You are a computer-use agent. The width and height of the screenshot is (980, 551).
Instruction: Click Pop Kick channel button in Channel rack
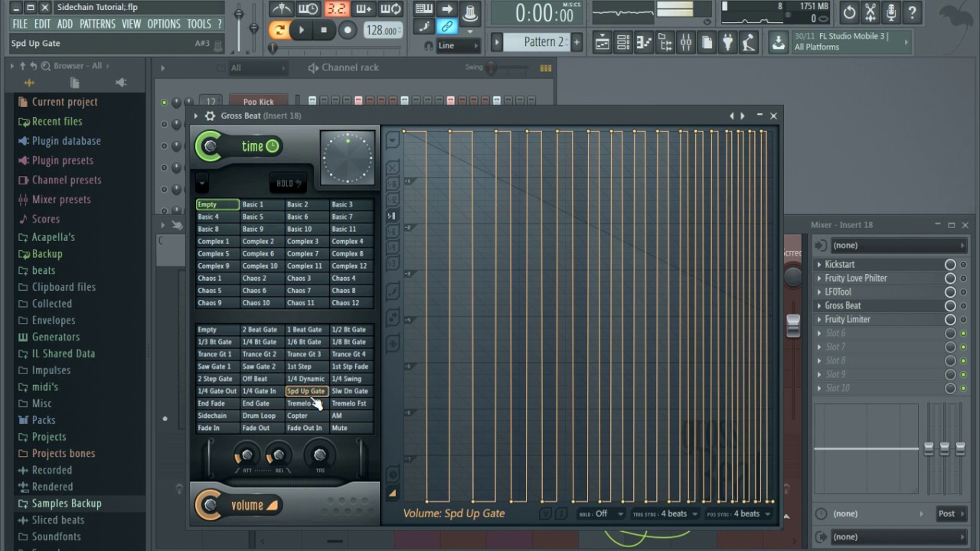pos(258,102)
